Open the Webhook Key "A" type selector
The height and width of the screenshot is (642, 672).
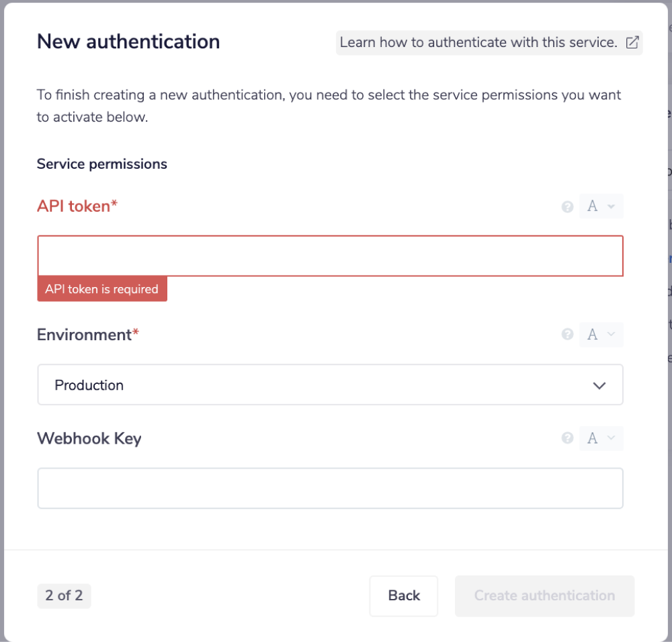601,438
